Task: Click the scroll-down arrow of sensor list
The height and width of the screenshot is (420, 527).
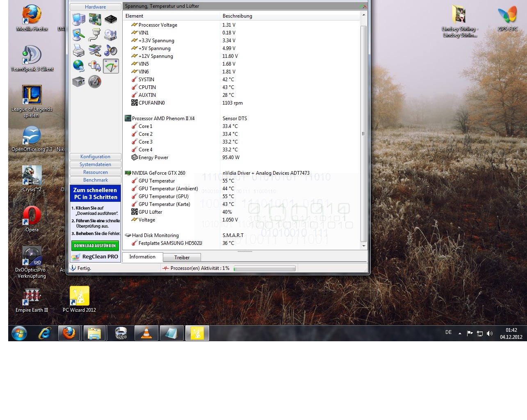Action: click(363, 246)
